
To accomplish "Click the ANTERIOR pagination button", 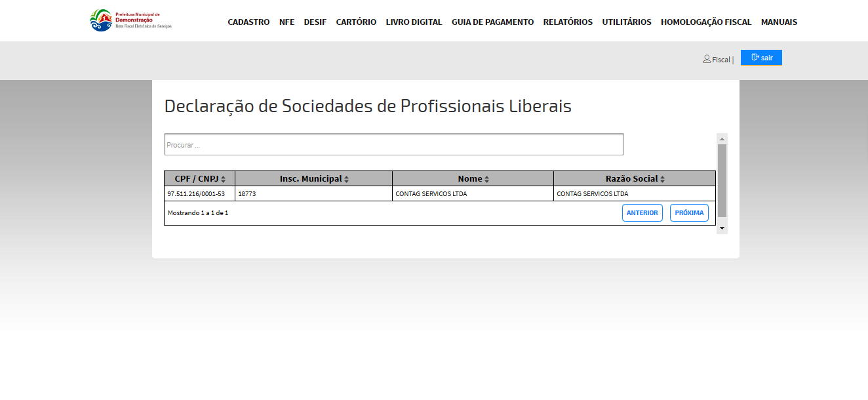I will point(642,213).
